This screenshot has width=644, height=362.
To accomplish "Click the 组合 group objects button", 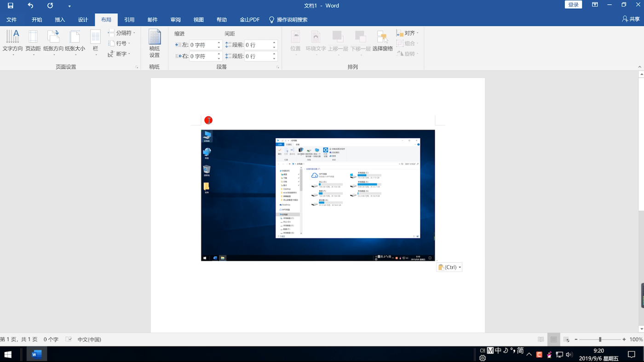I will (408, 43).
